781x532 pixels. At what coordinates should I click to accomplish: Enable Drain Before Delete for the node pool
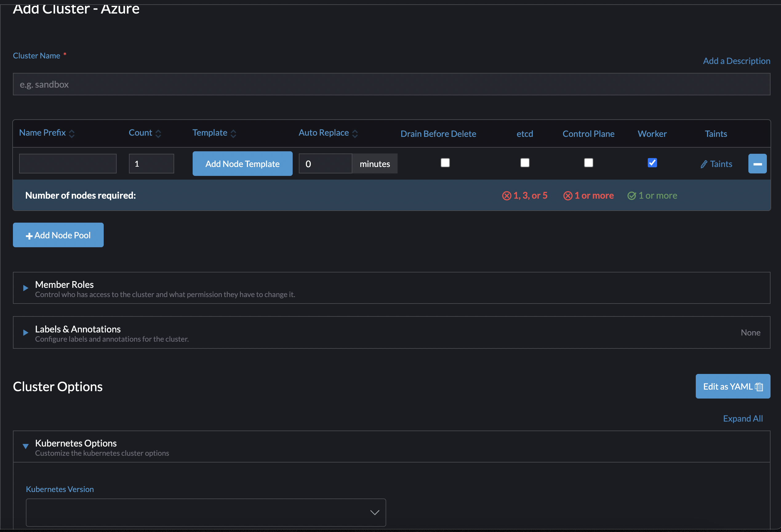click(445, 163)
